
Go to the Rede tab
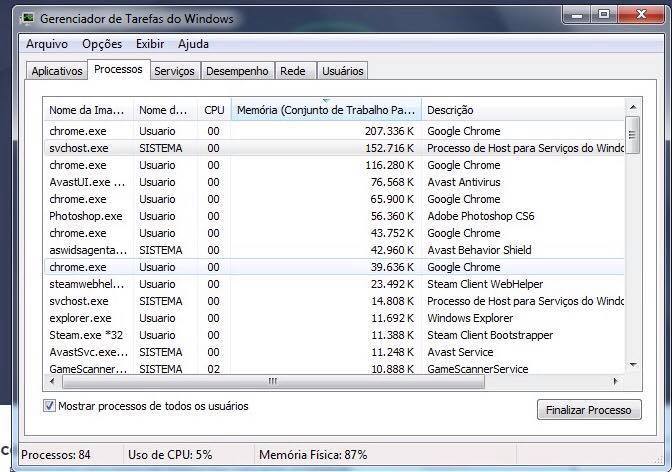coord(294,71)
